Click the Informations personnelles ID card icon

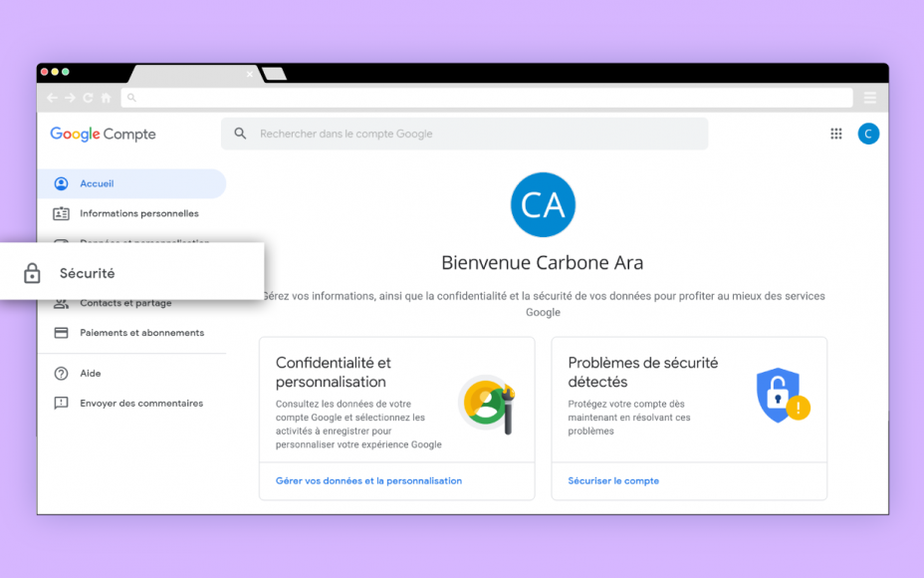62,213
